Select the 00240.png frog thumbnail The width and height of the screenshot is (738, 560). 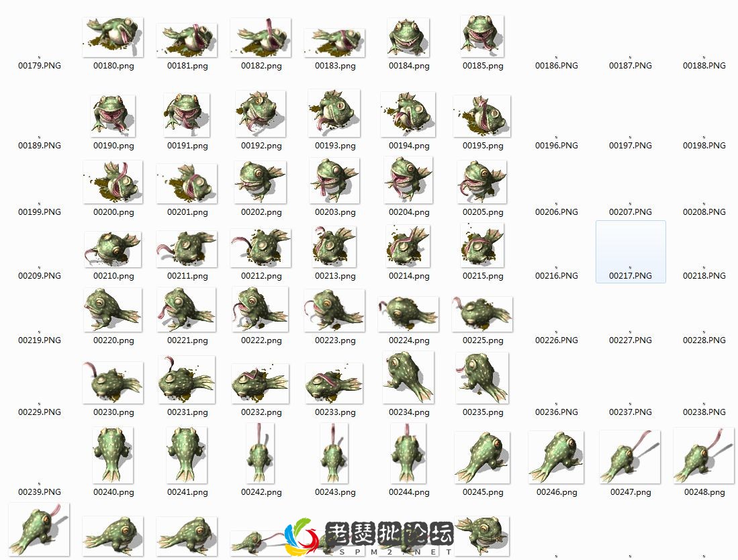tap(113, 455)
